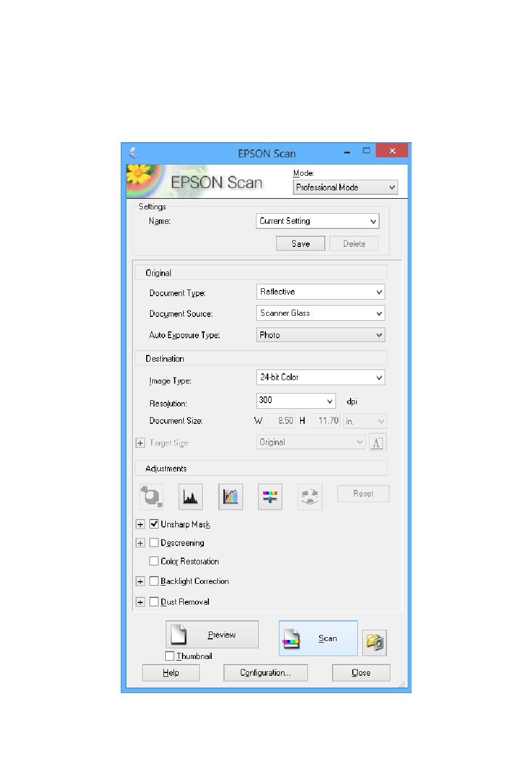Viewport: 532px width, 767px height.
Task: Uncheck the Unsharp Mask checkbox
Action: (x=154, y=524)
